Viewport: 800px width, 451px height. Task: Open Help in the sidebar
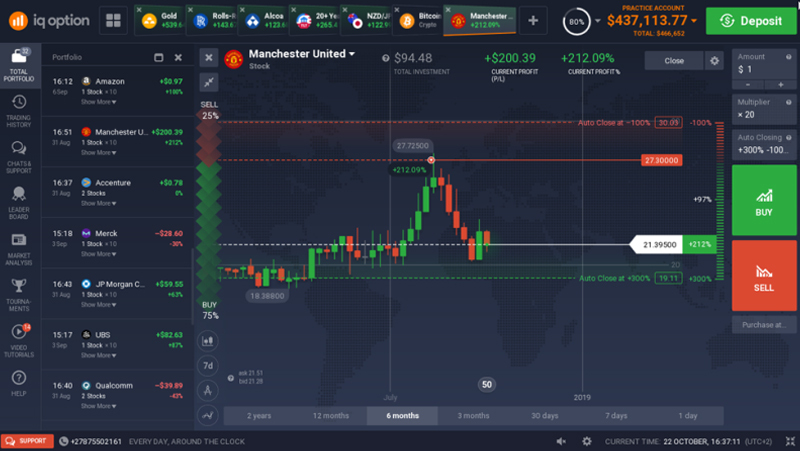pyautogui.click(x=19, y=383)
